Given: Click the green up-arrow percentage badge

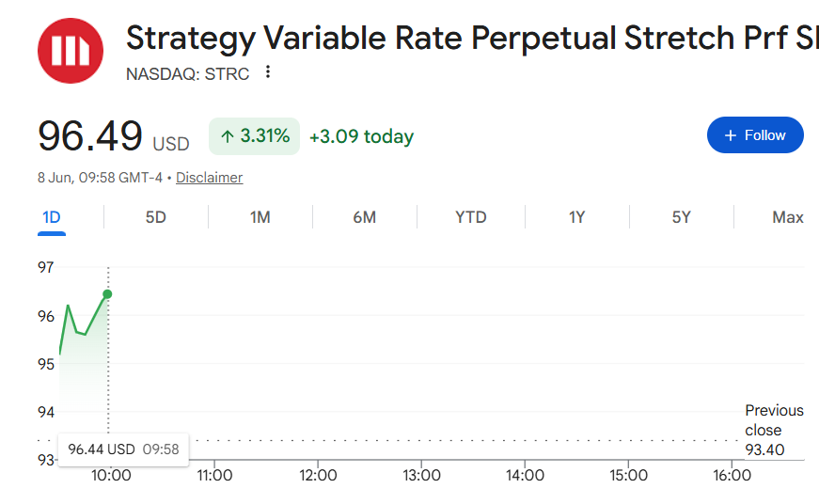Looking at the screenshot, I should [255, 136].
